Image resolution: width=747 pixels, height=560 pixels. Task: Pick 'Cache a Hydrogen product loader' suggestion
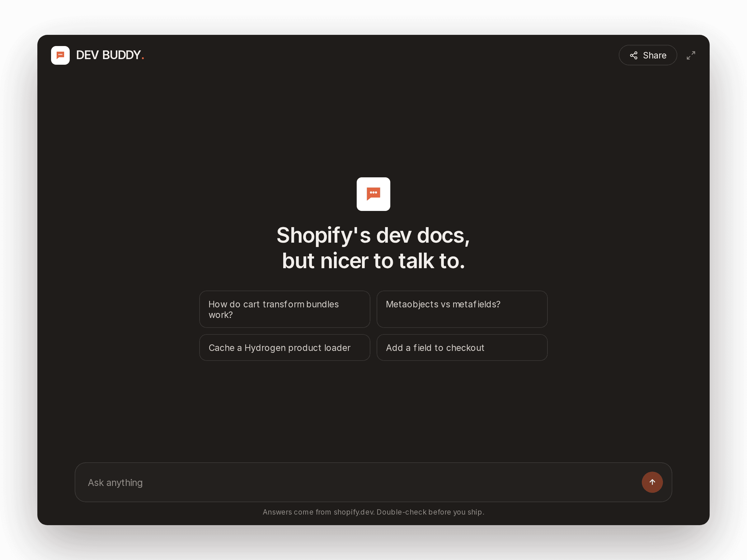[x=285, y=347]
